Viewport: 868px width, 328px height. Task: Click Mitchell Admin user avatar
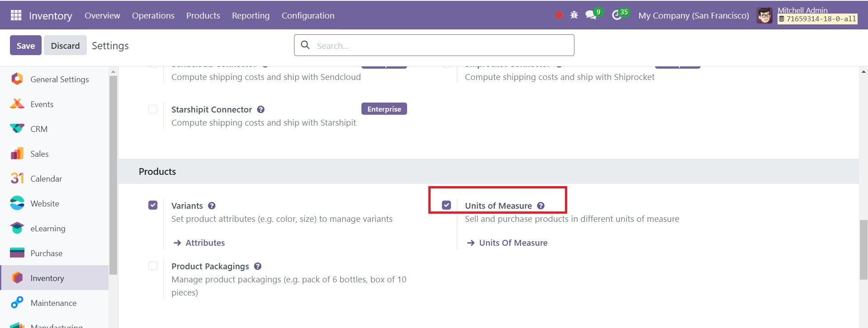764,15
